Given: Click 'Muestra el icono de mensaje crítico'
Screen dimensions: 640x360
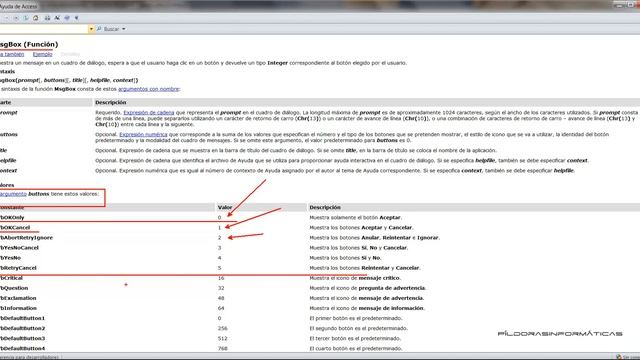Looking at the screenshot, I should click(x=355, y=278).
